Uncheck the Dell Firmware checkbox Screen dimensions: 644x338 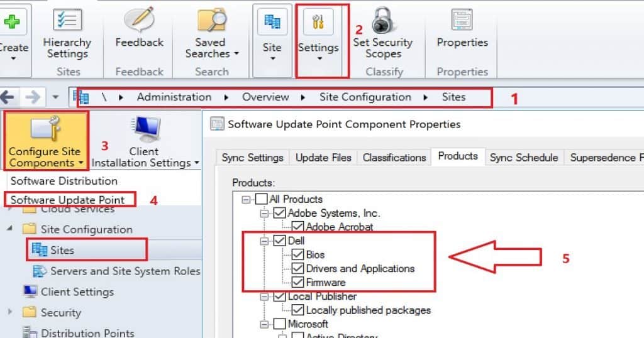coord(297,282)
